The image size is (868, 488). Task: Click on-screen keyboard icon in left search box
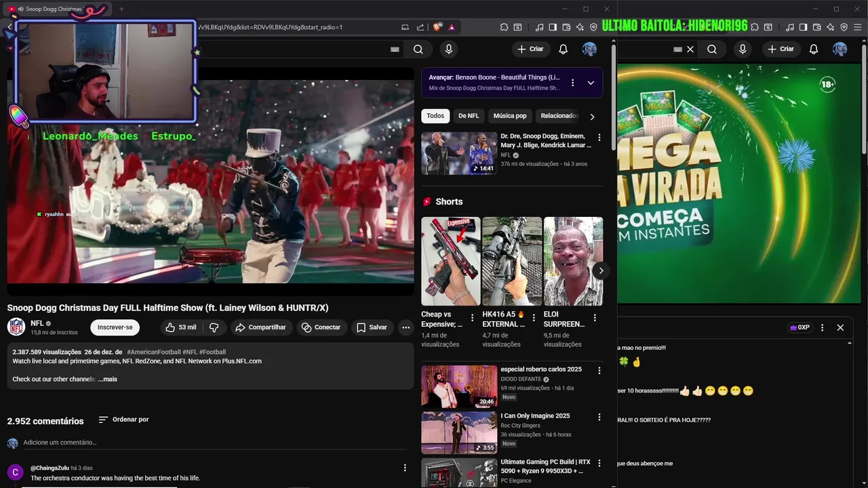(395, 49)
